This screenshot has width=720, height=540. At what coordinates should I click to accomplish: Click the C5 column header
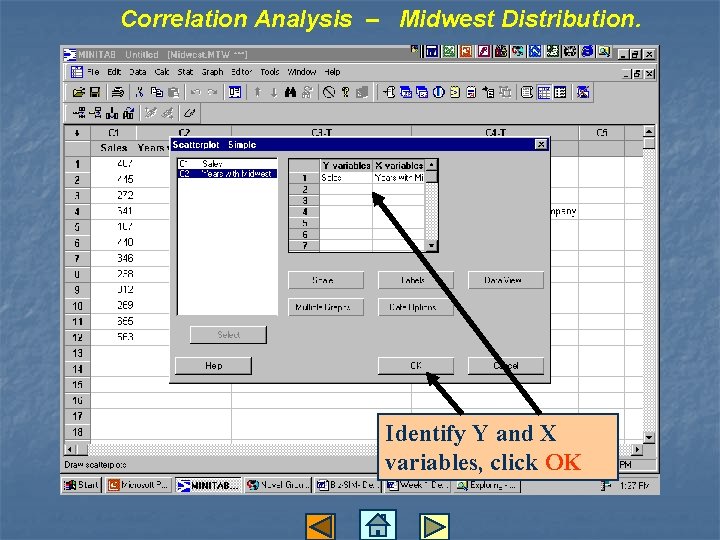602,133
